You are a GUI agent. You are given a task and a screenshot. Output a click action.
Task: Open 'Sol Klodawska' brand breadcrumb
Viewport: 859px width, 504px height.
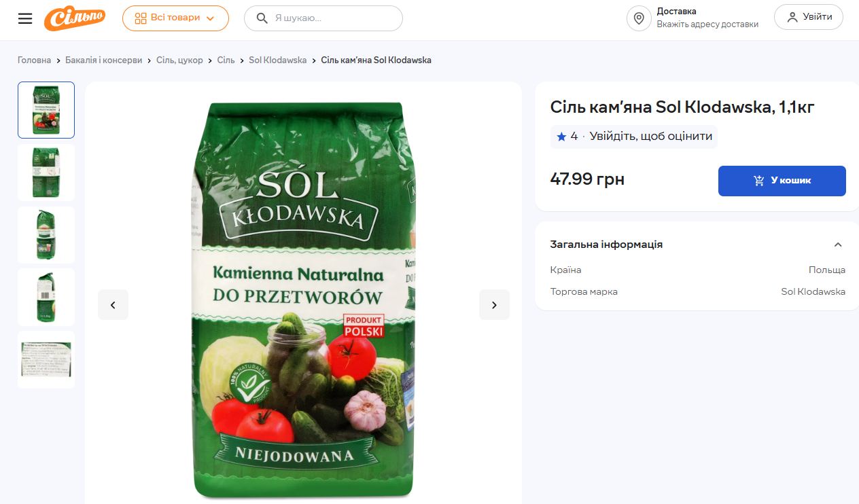[277, 60]
